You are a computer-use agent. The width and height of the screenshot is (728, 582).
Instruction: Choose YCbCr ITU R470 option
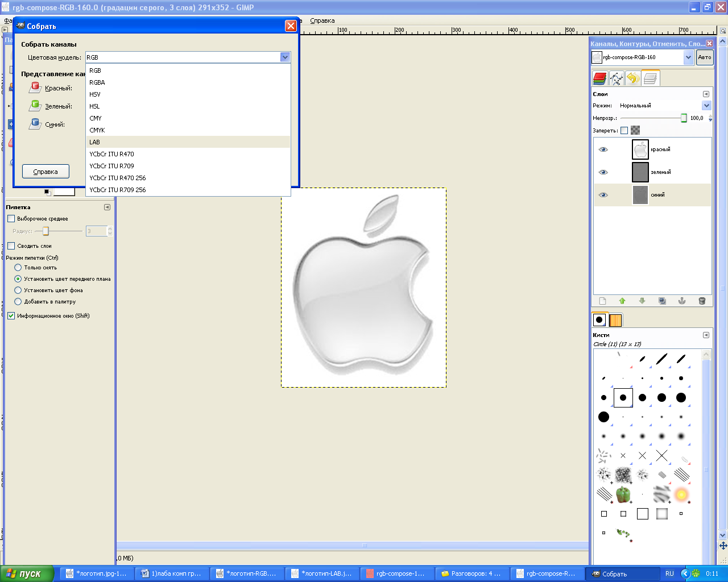coord(188,154)
